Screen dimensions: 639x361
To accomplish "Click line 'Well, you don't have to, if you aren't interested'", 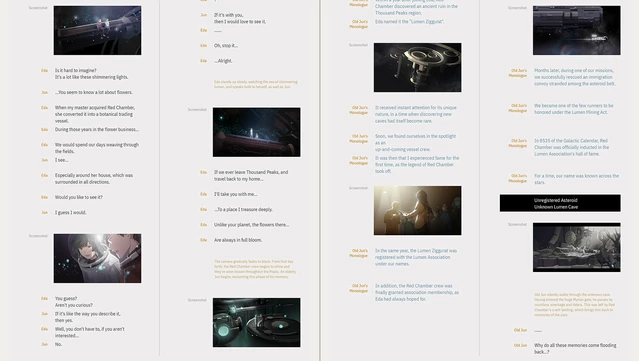I will (90, 332).
